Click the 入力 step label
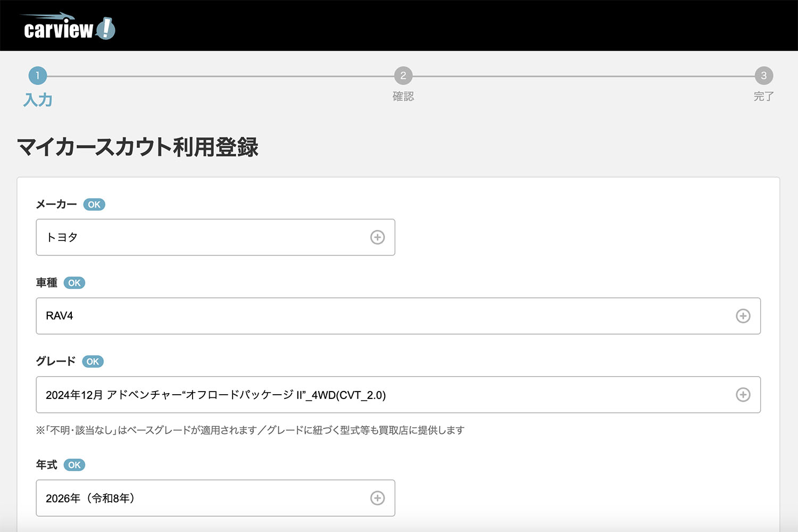 [x=38, y=99]
